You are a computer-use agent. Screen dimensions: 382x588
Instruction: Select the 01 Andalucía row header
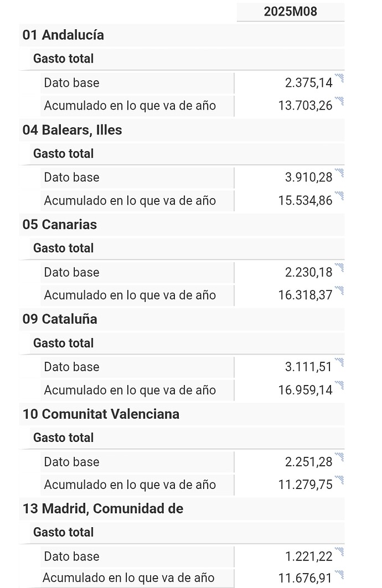coord(63,35)
